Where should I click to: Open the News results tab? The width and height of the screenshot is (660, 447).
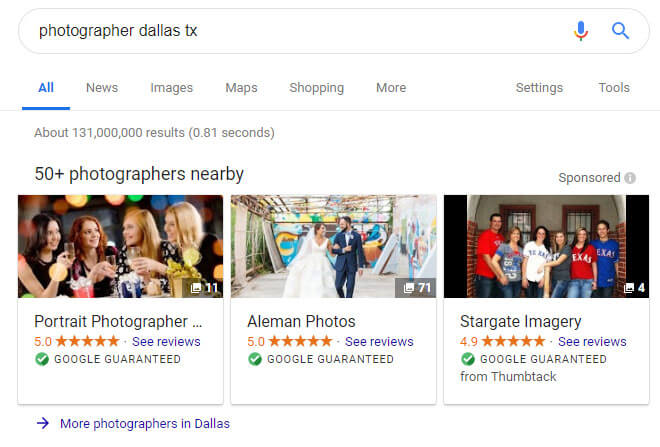click(x=102, y=88)
